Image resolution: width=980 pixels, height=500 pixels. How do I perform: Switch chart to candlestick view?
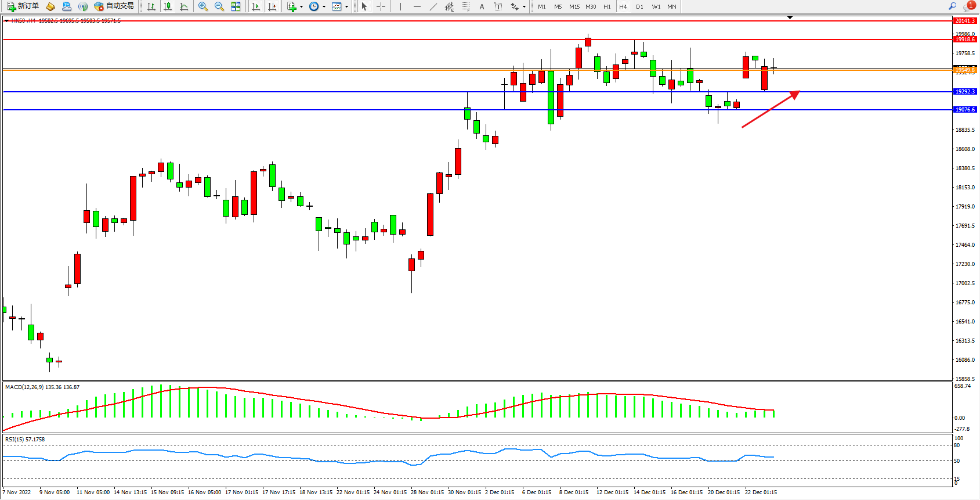tap(168, 6)
